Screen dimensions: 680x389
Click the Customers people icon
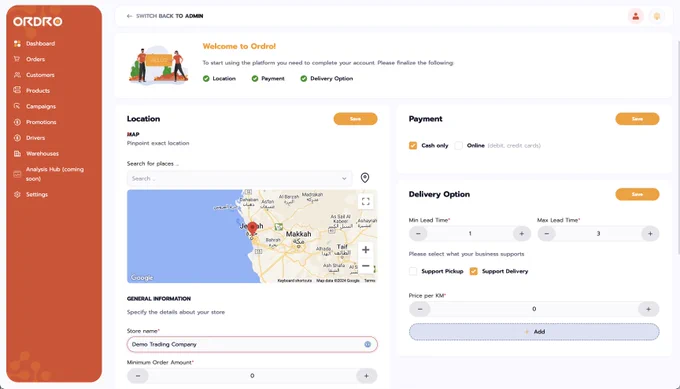coord(17,75)
